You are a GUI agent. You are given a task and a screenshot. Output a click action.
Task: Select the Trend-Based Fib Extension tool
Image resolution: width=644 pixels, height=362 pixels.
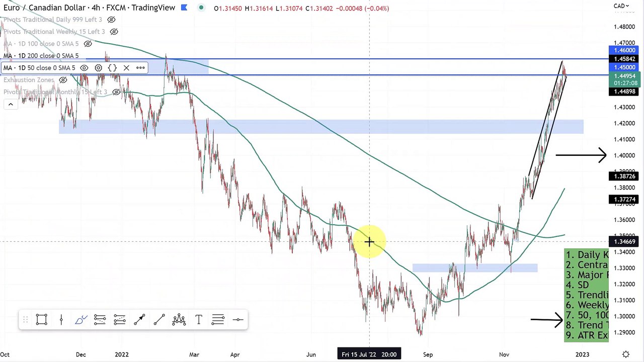coord(119,320)
